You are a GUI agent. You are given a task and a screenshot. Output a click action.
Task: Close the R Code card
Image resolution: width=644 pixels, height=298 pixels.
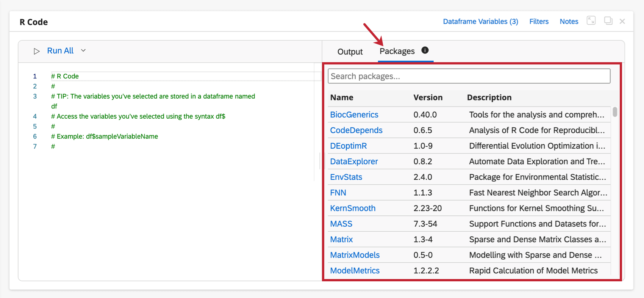pos(622,21)
